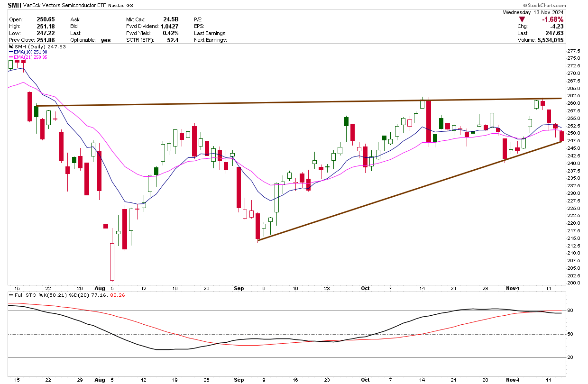Image resolution: width=588 pixels, height=384 pixels.
Task: Click the stochastic 80 level label
Action: click(571, 311)
